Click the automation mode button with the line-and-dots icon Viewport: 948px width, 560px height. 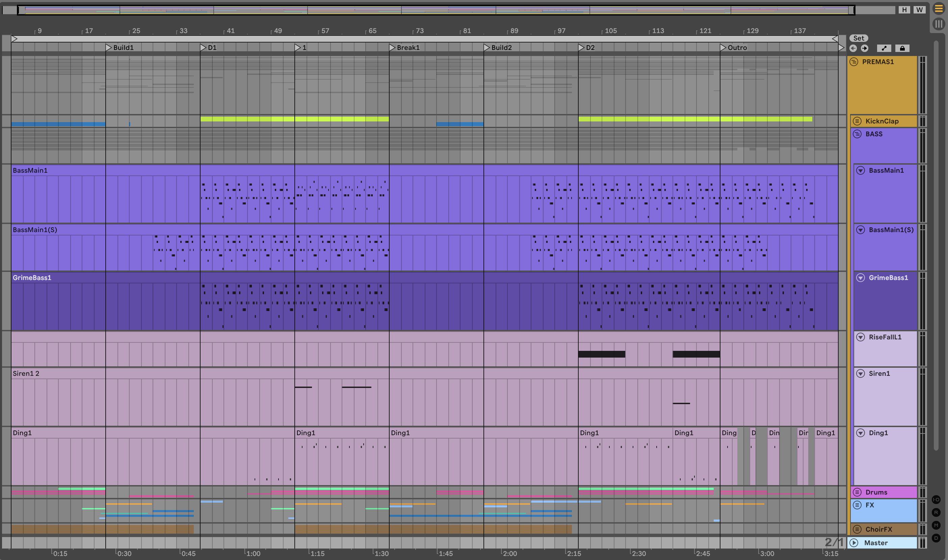coord(884,48)
